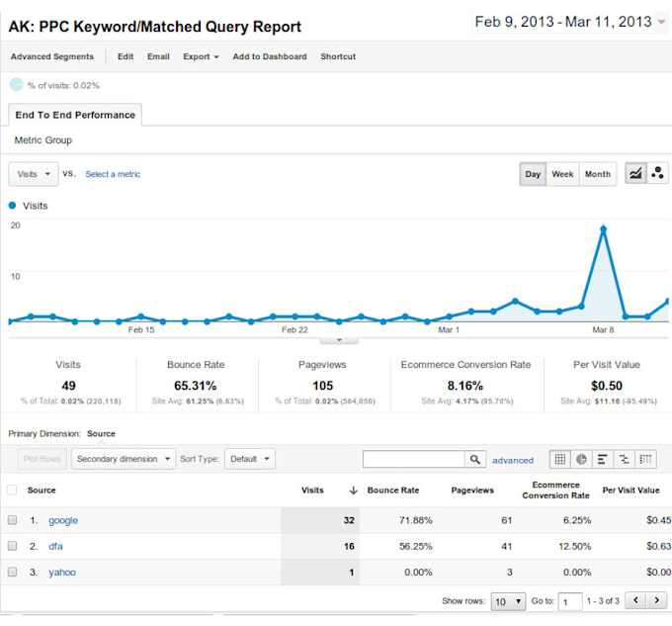Image resolution: width=672 pixels, height=626 pixels.
Task: Select the performance bar view icon
Action: (x=602, y=459)
